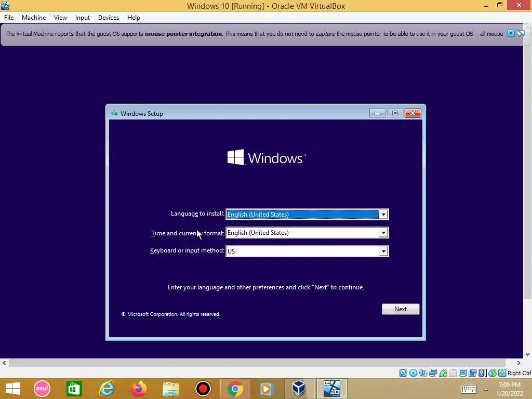The image size is (532, 399).
Task: Click the recording status icon
Action: [x=472, y=373]
